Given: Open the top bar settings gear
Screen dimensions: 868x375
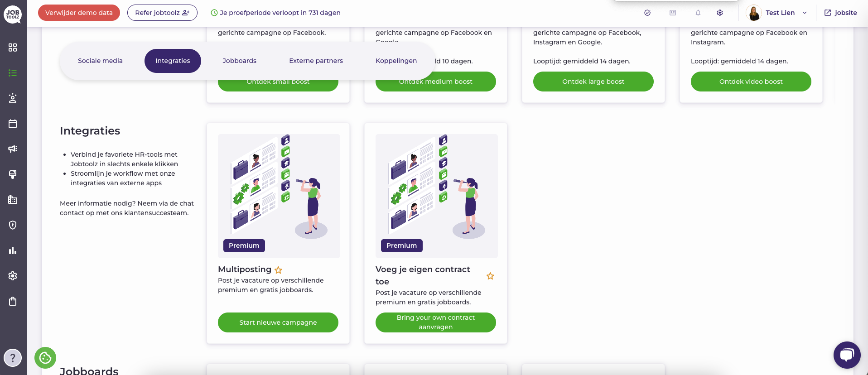Looking at the screenshot, I should click(x=720, y=13).
